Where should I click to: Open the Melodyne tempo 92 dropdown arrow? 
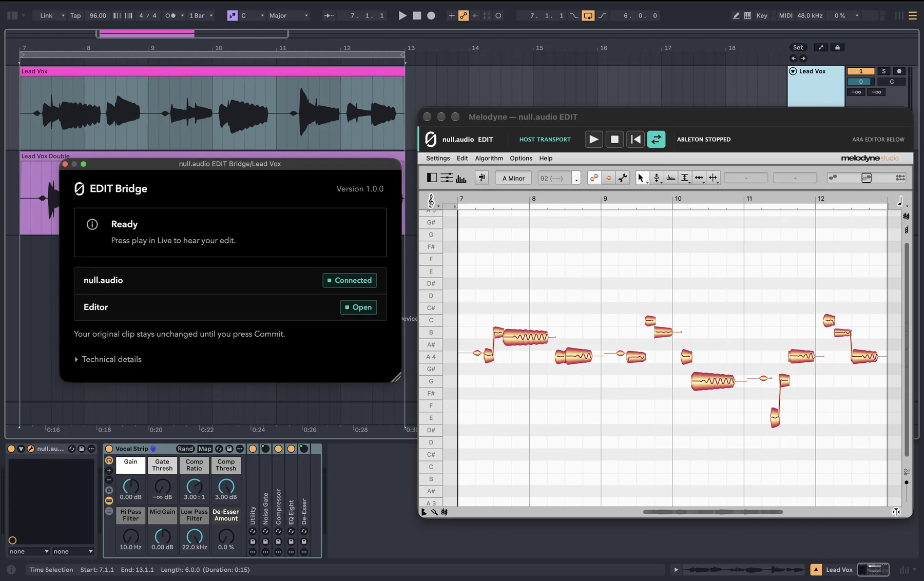[576, 179]
